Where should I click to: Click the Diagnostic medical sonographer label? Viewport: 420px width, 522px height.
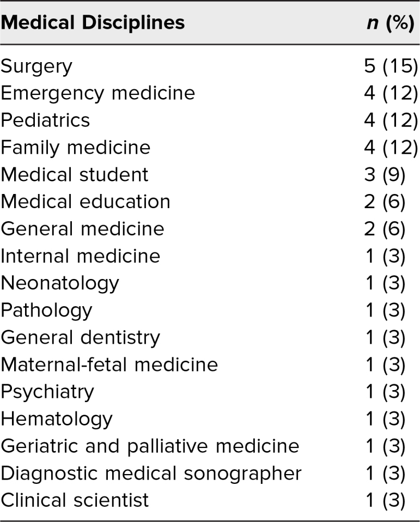[151, 474]
